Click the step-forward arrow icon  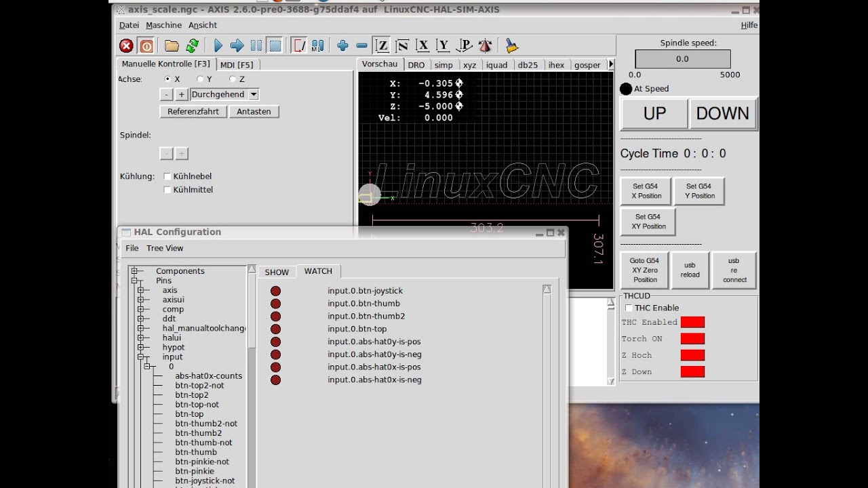click(x=237, y=46)
